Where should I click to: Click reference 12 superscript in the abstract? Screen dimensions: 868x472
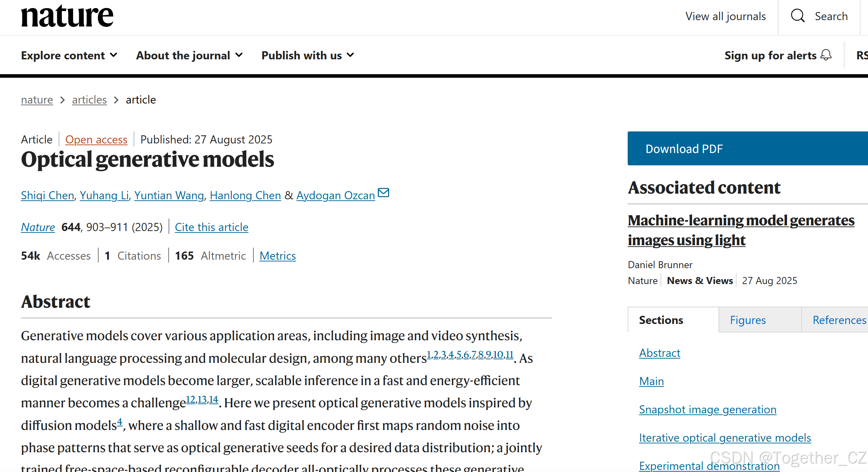coord(190,400)
